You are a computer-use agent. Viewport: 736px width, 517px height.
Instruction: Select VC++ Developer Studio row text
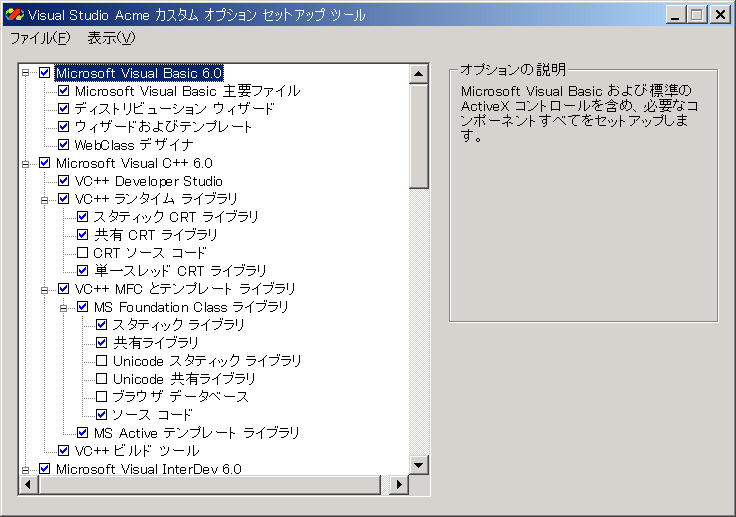tap(148, 181)
